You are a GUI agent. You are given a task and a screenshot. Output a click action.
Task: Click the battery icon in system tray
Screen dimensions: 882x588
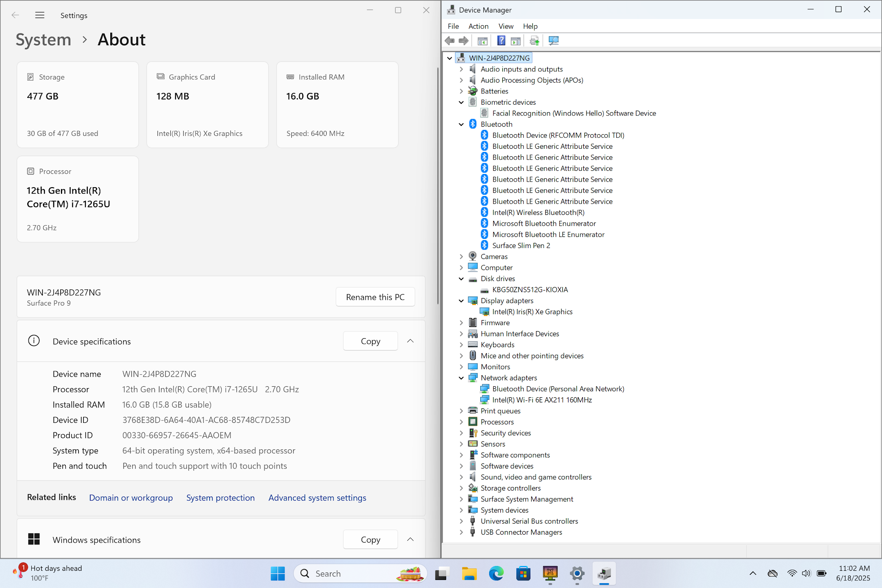[x=821, y=574]
